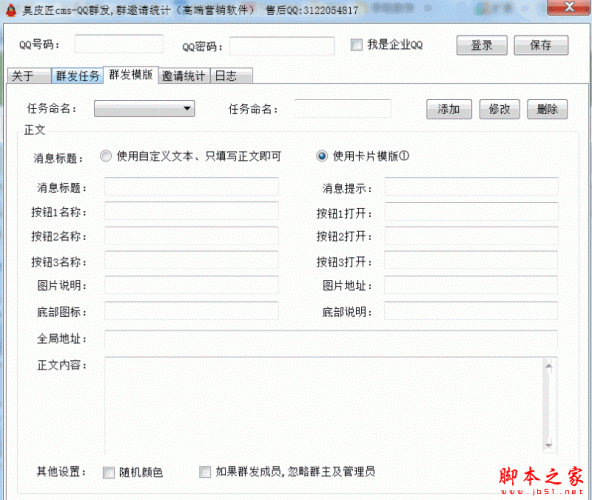This screenshot has width=592, height=500.
Task: Click the app icon in the title bar
Action: (11, 10)
